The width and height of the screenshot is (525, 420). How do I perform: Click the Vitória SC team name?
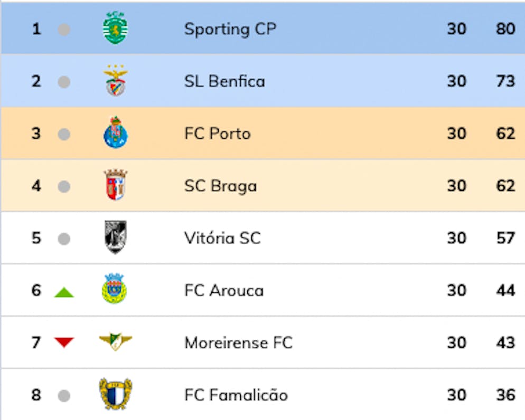(222, 238)
